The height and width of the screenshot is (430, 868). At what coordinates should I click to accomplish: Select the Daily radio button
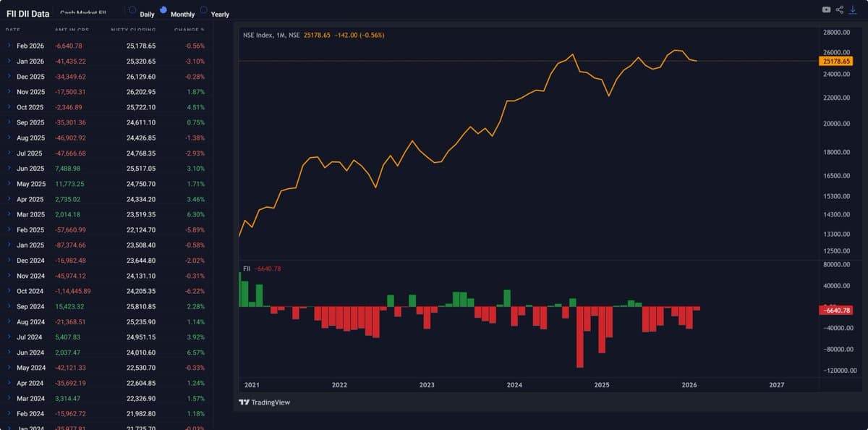(132, 10)
